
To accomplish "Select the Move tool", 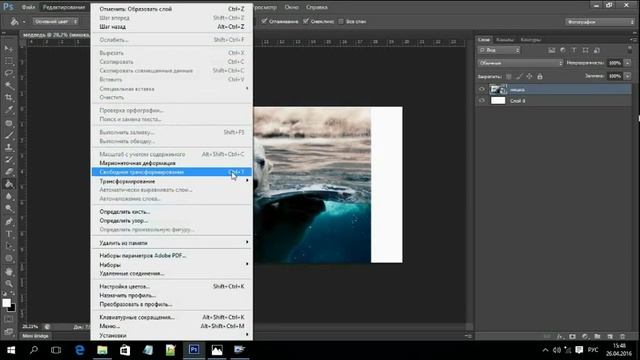I will [x=9, y=49].
